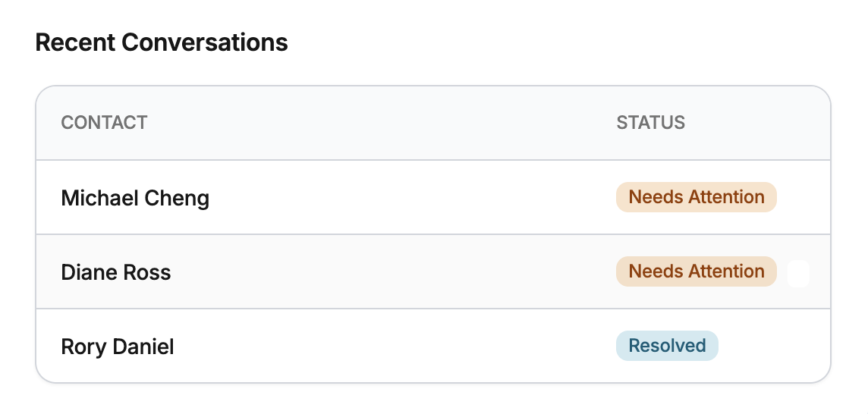The height and width of the screenshot is (414, 868).
Task: Select the Rory Daniel contact name
Action: click(118, 347)
